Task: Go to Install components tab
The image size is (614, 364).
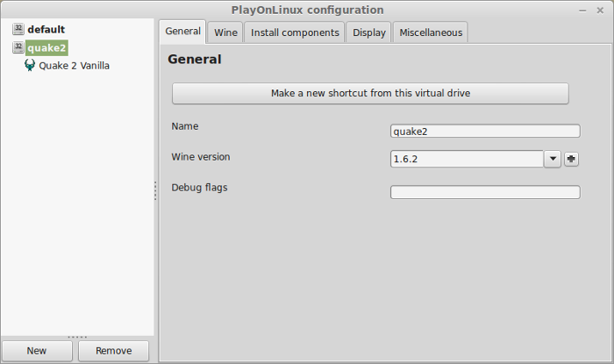Action: [295, 32]
